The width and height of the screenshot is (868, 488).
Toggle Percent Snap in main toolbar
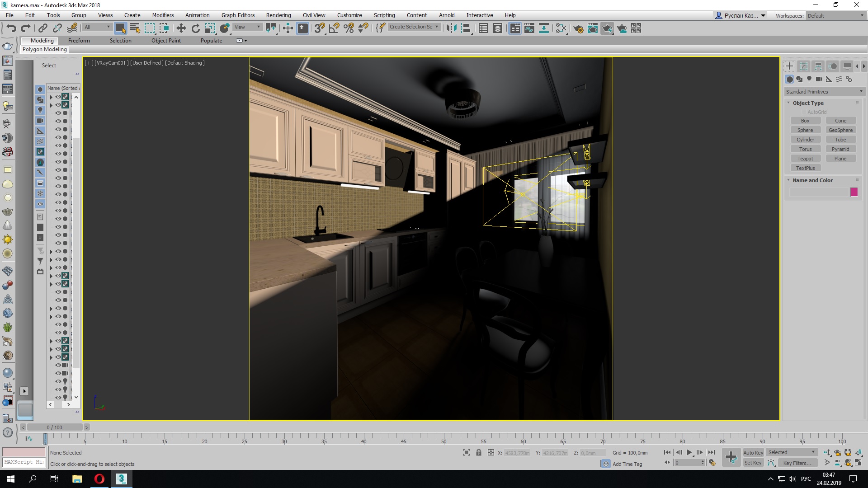[x=349, y=28]
